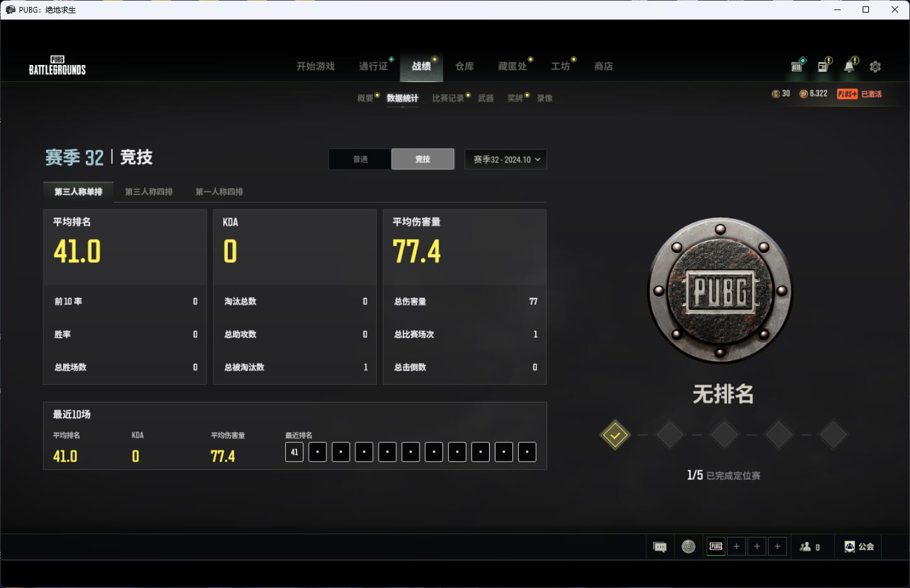Click the 总击倒数 stat row

[x=465, y=367]
